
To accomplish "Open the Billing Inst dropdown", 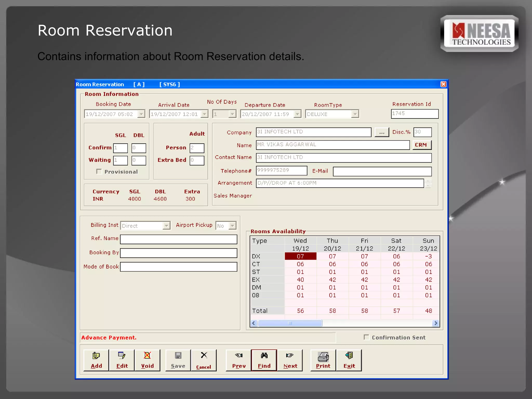I will point(166,225).
